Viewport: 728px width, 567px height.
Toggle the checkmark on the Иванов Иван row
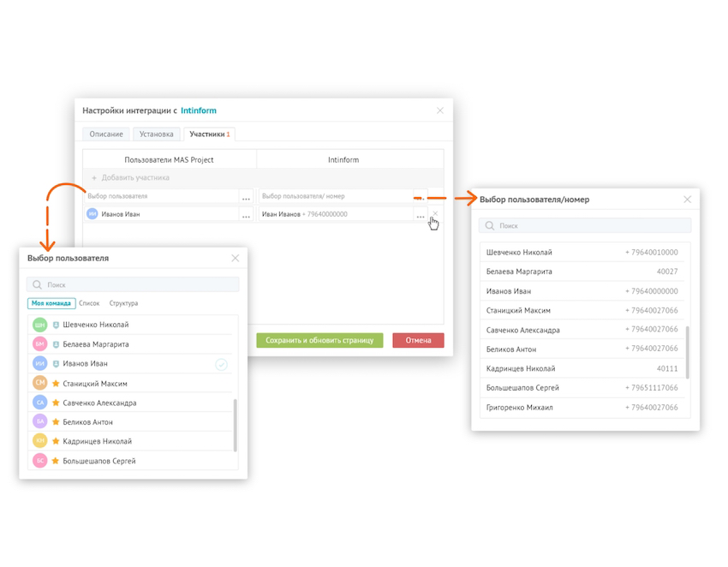coord(221,365)
